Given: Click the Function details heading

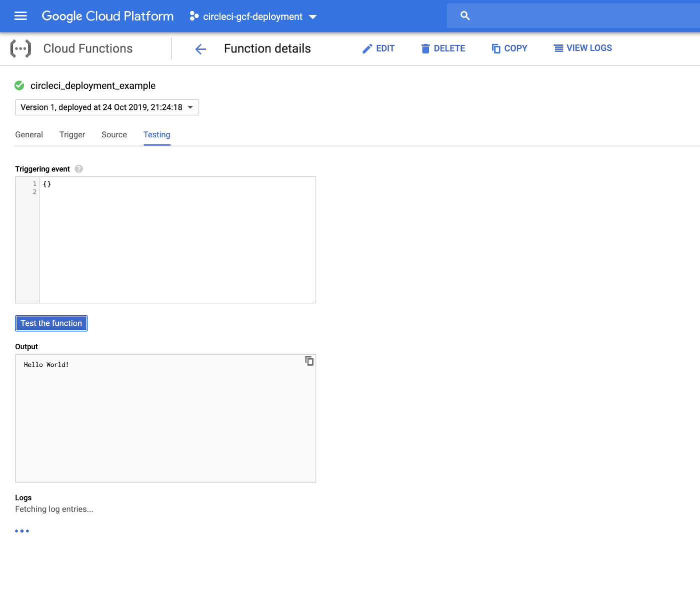Looking at the screenshot, I should pos(267,48).
